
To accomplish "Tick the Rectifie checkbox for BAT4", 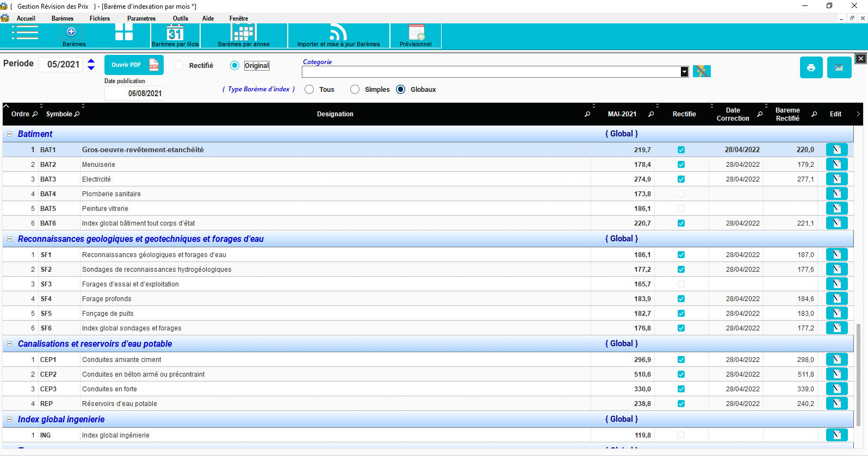I will click(x=681, y=194).
